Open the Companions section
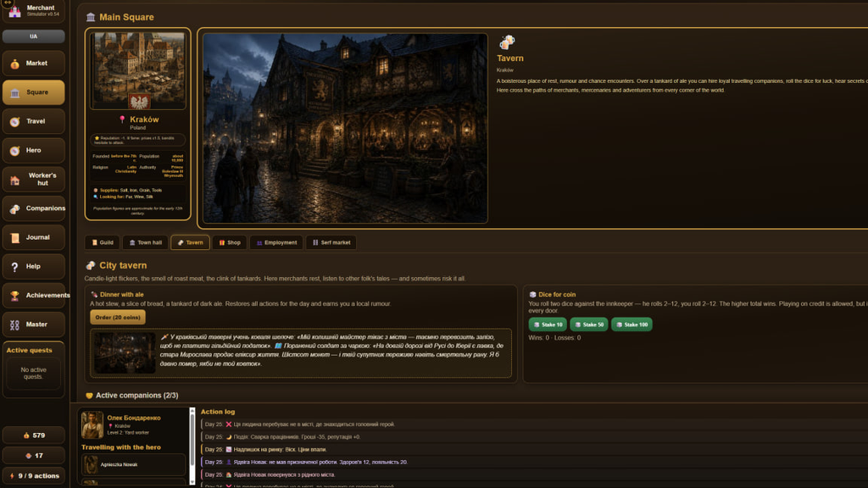The height and width of the screenshot is (488, 868). coord(33,208)
